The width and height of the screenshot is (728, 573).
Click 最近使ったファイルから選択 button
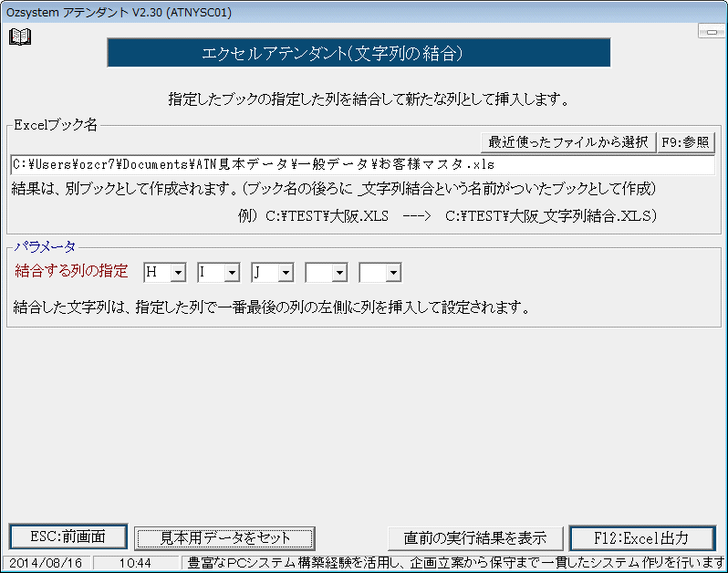point(567,142)
